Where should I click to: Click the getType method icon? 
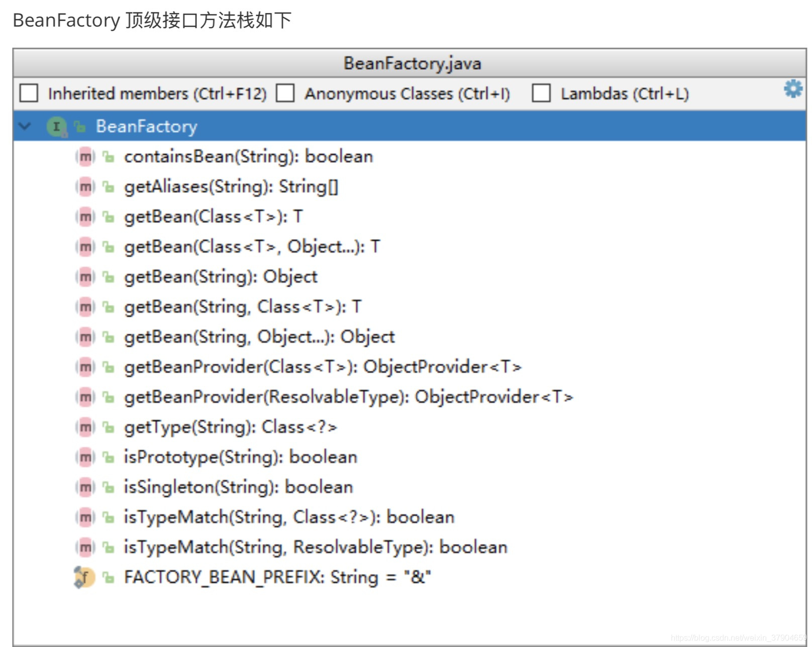tap(85, 427)
